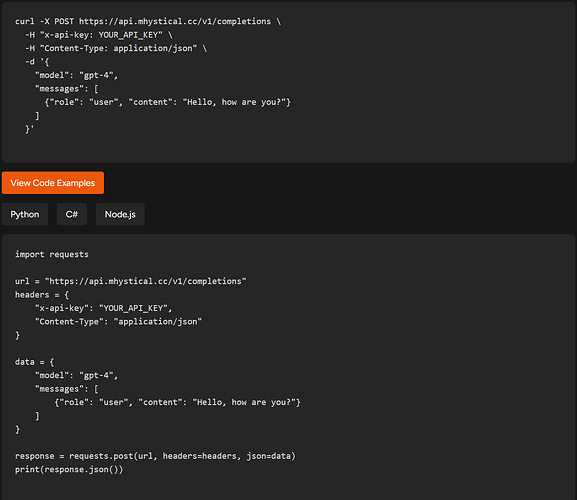Click the role user message line in curl block
Screen dimensions: 577x500
pos(167,102)
